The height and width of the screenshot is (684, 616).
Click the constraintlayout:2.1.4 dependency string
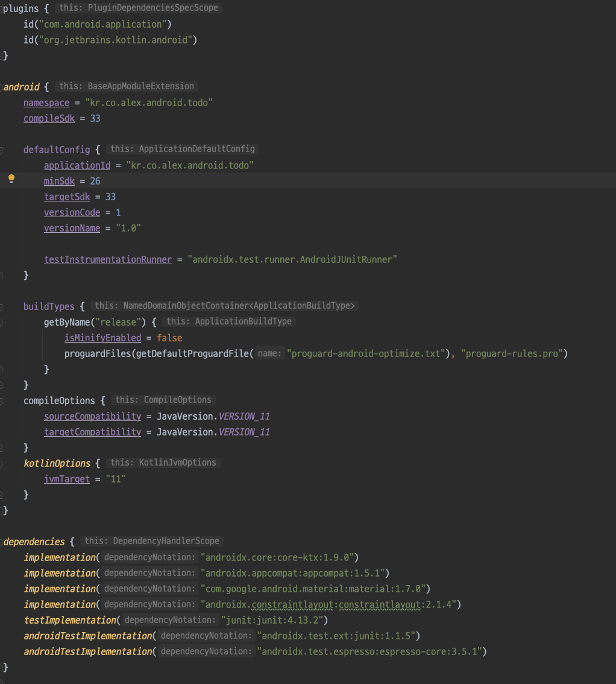328,605
